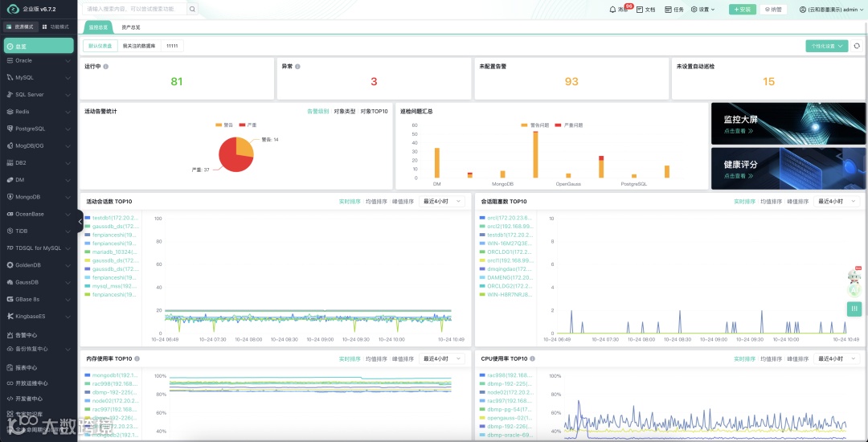Click the admin user avatar icon
This screenshot has height=442, width=868.
pos(803,10)
